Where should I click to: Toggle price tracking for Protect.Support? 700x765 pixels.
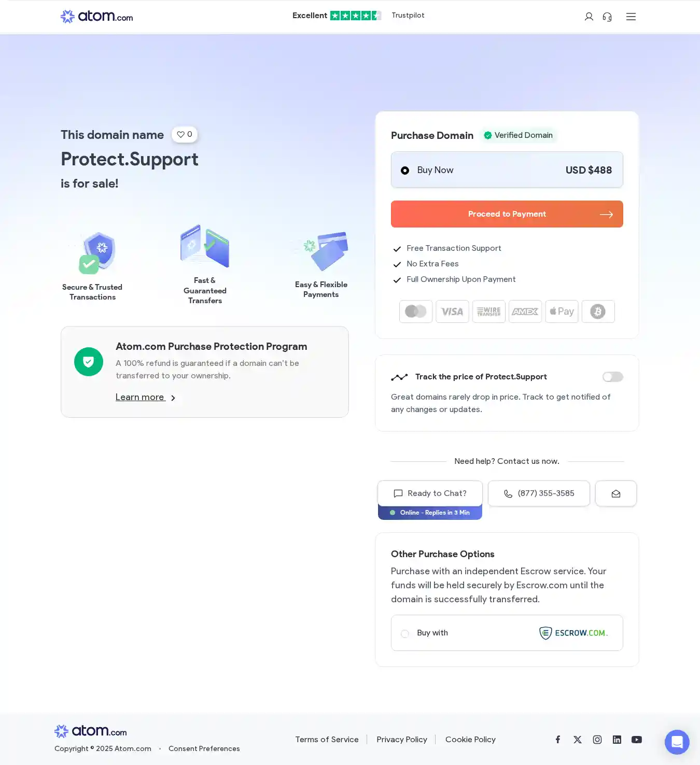[x=613, y=377]
